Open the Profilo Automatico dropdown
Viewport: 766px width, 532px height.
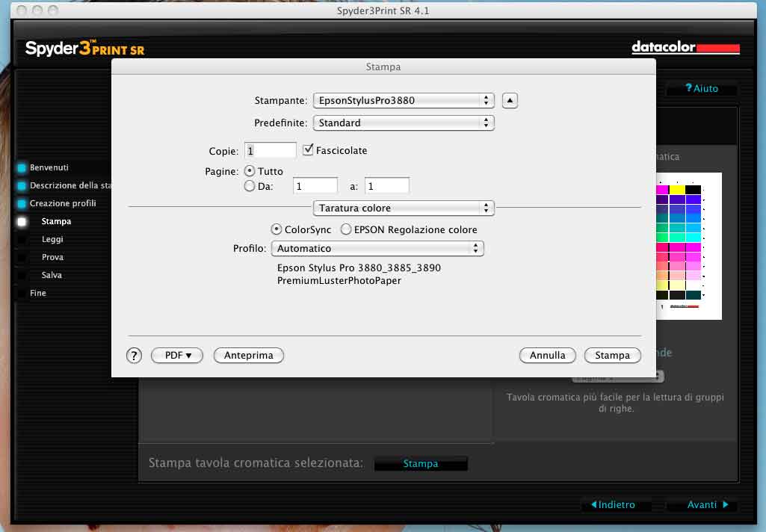pos(377,248)
